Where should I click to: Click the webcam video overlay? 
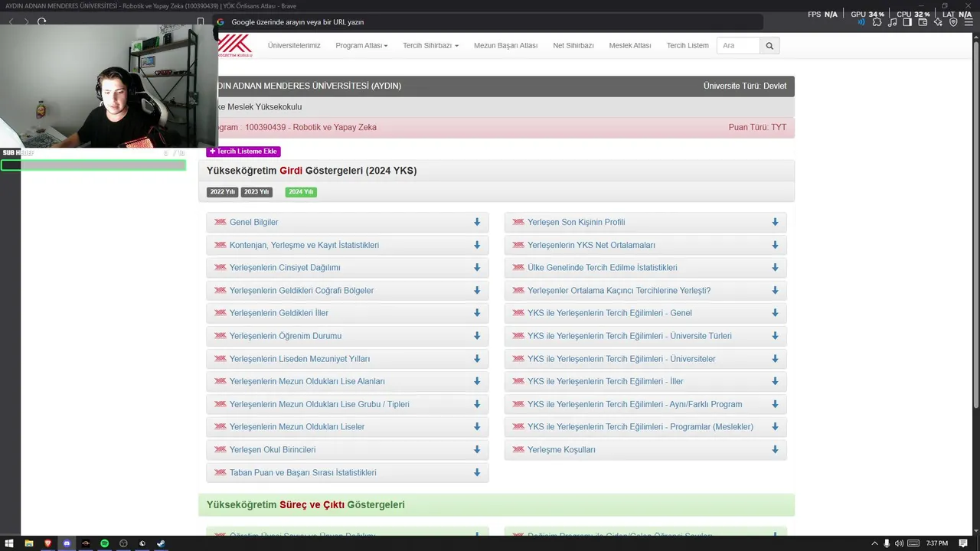(109, 86)
